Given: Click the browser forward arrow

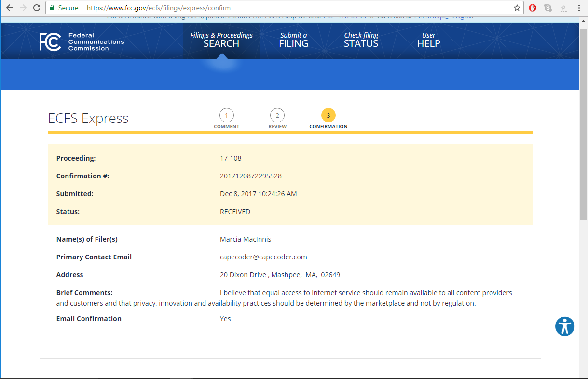Looking at the screenshot, I should point(23,8).
